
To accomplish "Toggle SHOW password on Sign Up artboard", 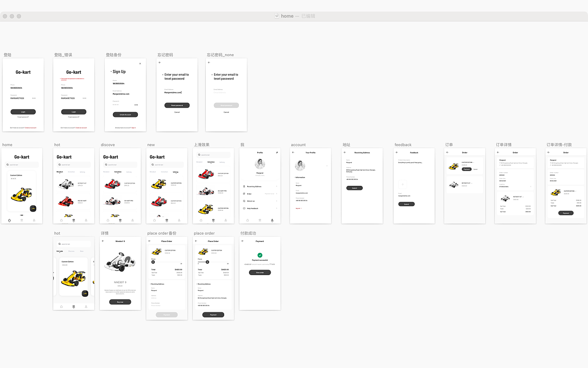I will point(136,104).
